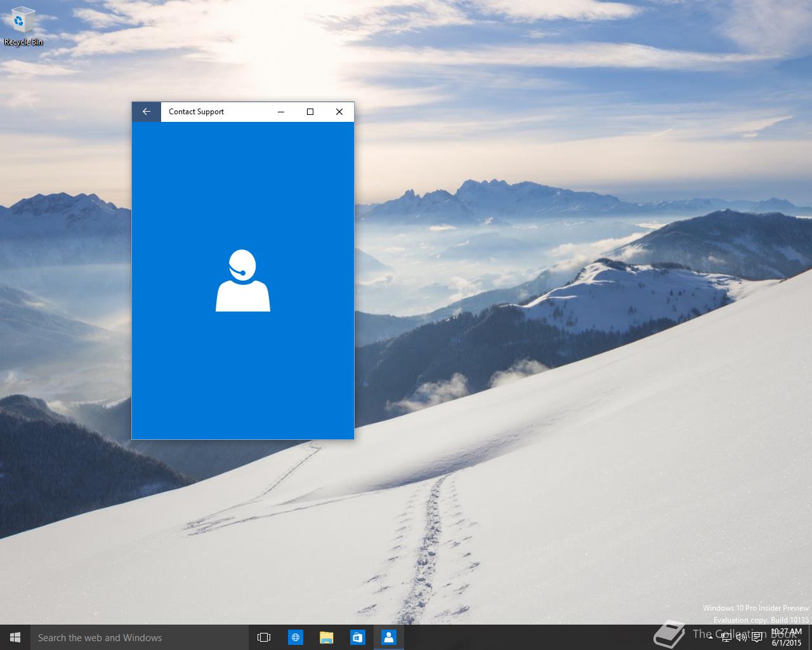Screen dimensions: 812x650
Task: Open Task View from the taskbar
Action: tap(264, 637)
